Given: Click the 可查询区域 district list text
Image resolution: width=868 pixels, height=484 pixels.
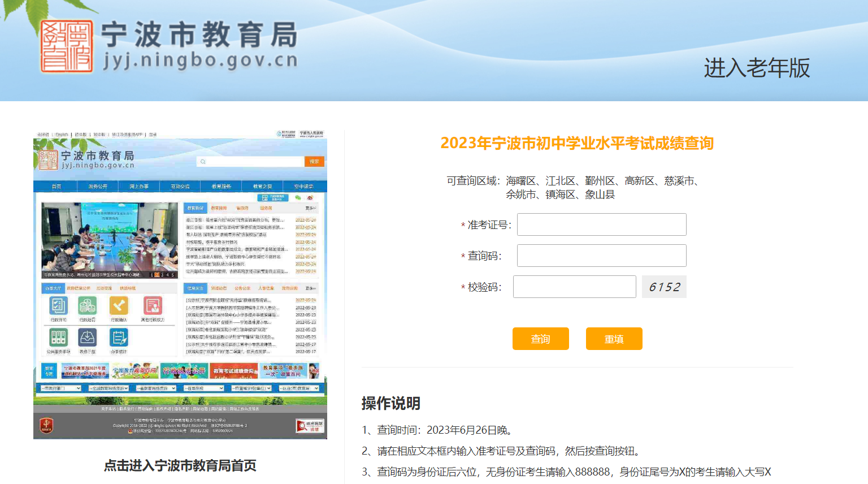Looking at the screenshot, I should point(573,188).
